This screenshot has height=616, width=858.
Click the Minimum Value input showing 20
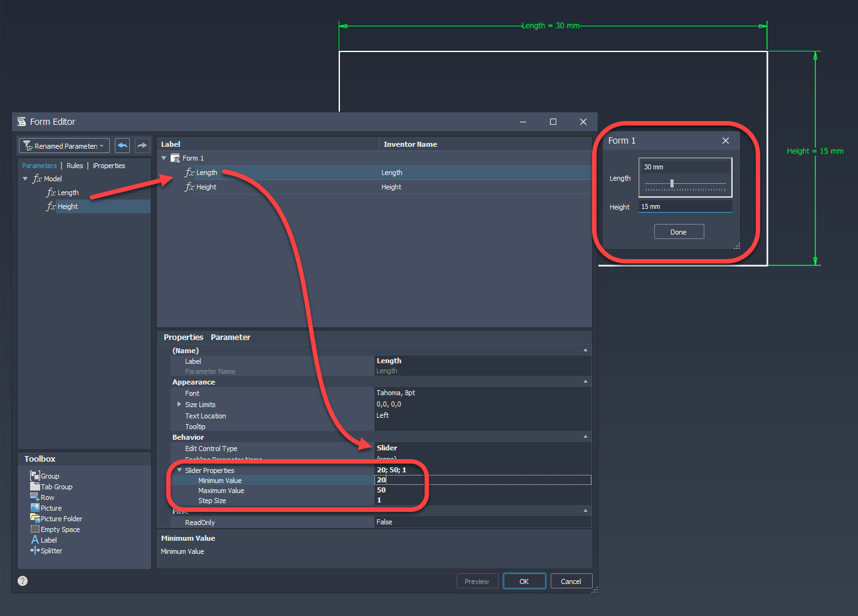point(400,480)
